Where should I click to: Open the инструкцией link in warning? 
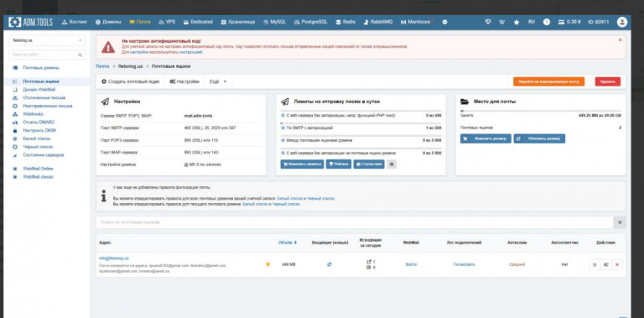(191, 52)
